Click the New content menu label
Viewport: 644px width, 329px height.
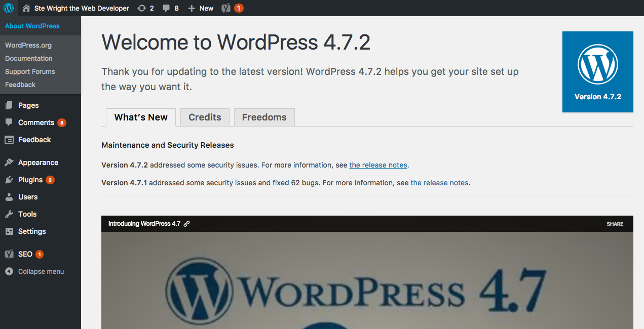206,8
